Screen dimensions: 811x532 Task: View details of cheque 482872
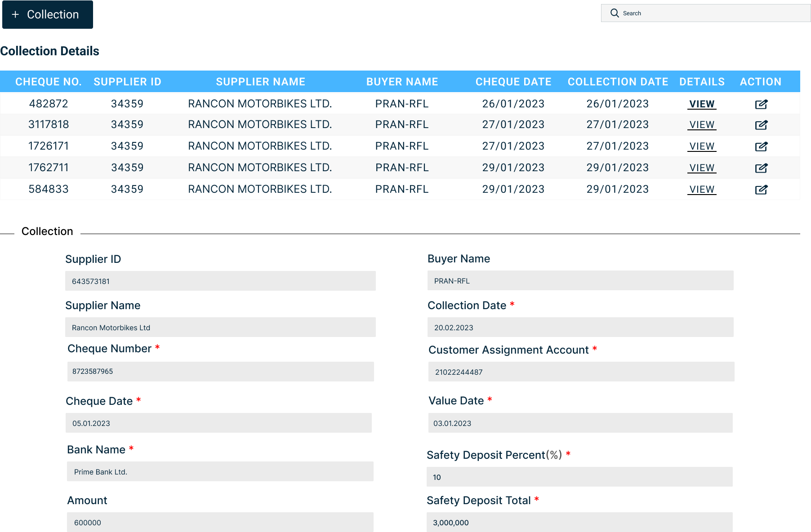point(702,104)
